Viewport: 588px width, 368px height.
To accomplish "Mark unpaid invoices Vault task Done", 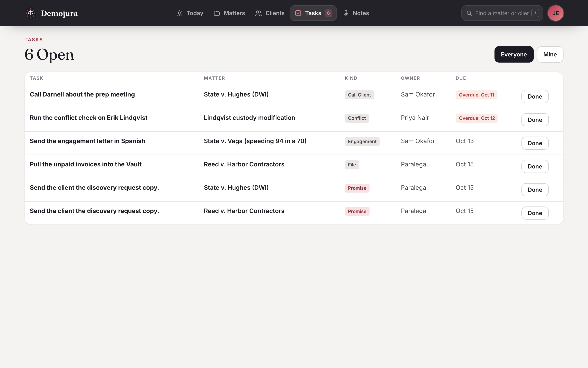I will coord(535,166).
